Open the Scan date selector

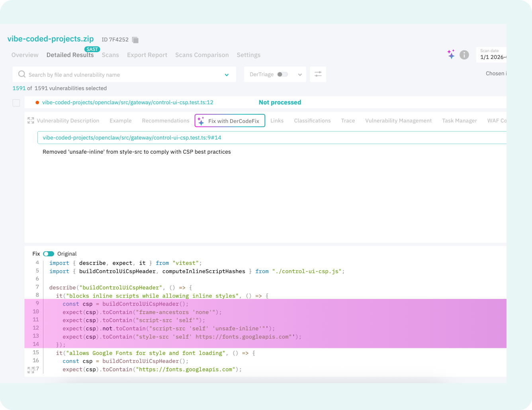point(492,55)
